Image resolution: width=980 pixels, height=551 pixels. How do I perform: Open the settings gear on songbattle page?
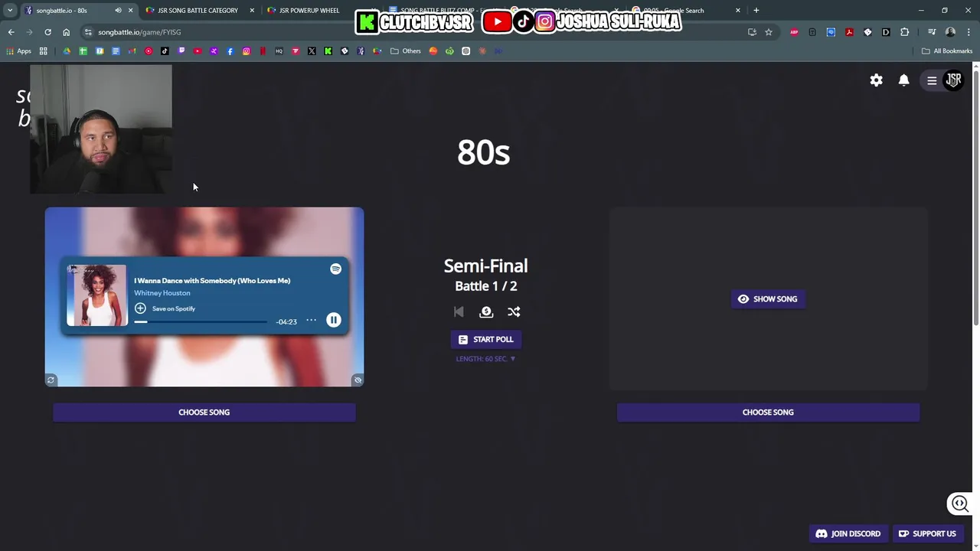point(876,80)
